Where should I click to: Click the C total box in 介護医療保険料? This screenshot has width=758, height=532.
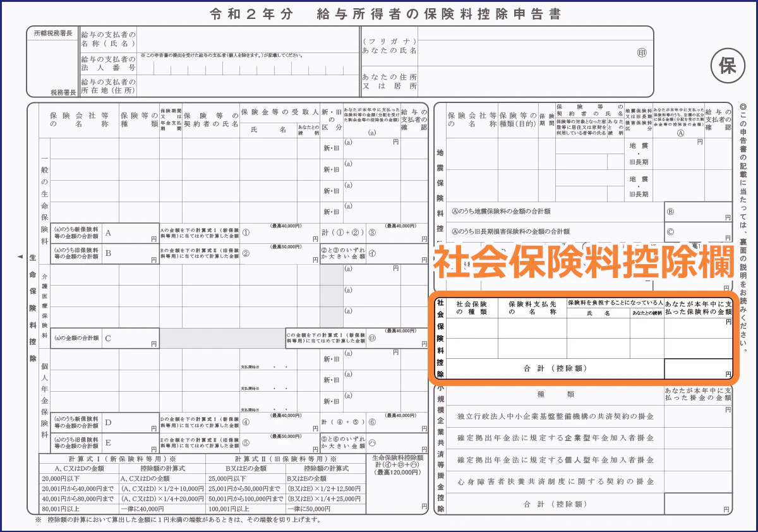pyautogui.click(x=130, y=338)
